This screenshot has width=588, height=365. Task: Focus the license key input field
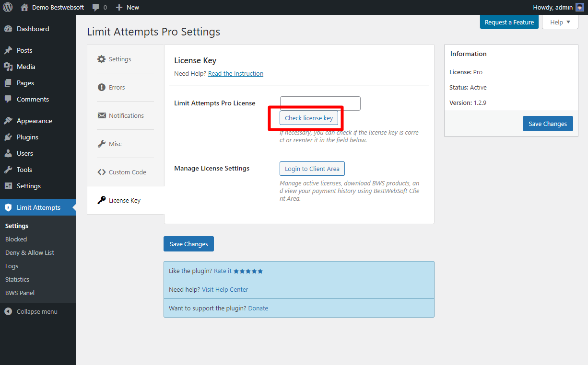pos(320,103)
